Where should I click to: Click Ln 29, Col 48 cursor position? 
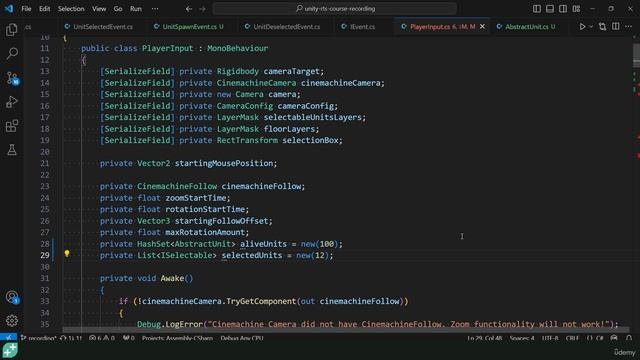pyautogui.click(x=484, y=338)
